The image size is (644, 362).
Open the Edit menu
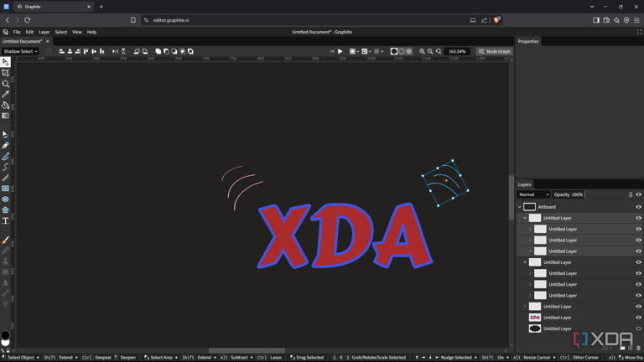(29, 32)
